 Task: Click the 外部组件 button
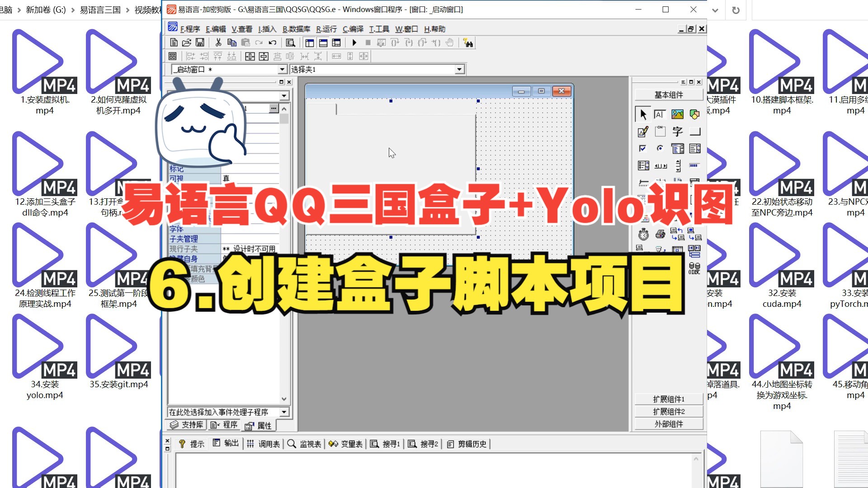[x=669, y=424]
